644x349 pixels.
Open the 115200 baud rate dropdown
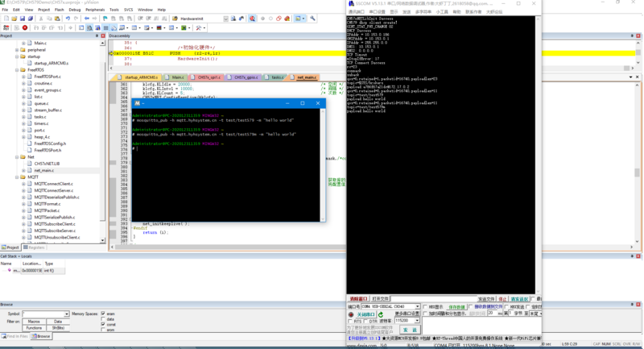[417, 320]
